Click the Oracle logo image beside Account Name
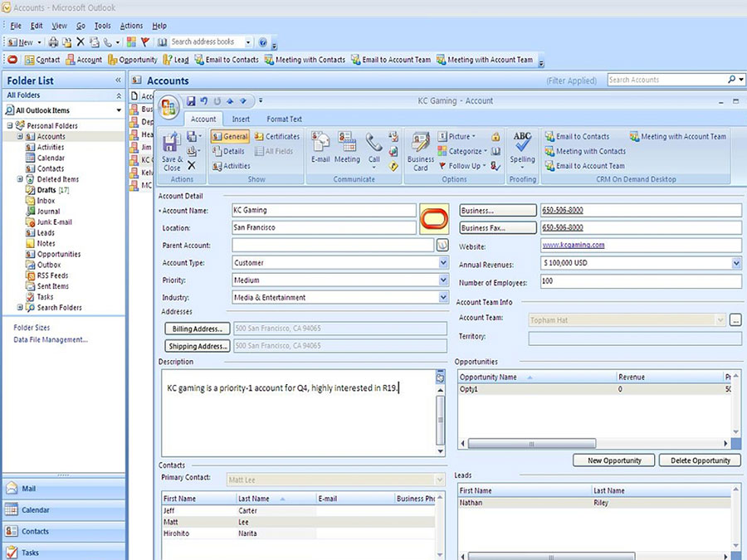Screen dimensions: 747x560 click(x=434, y=219)
